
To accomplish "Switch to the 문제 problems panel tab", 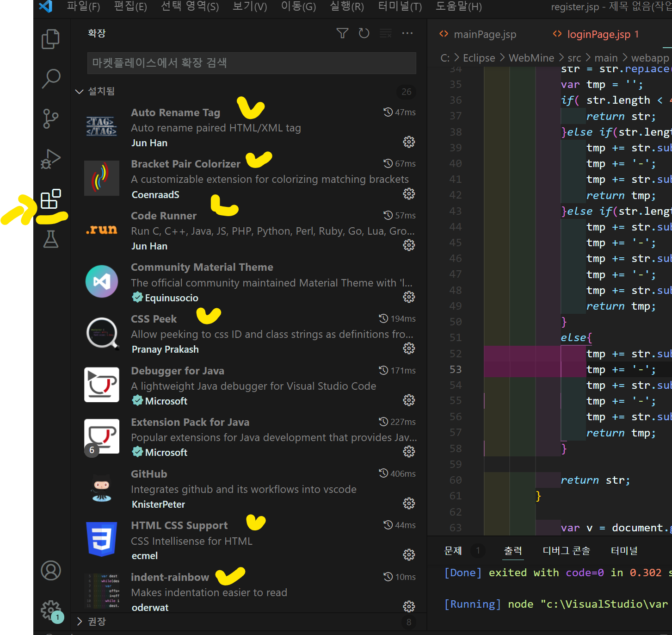I will click(453, 551).
